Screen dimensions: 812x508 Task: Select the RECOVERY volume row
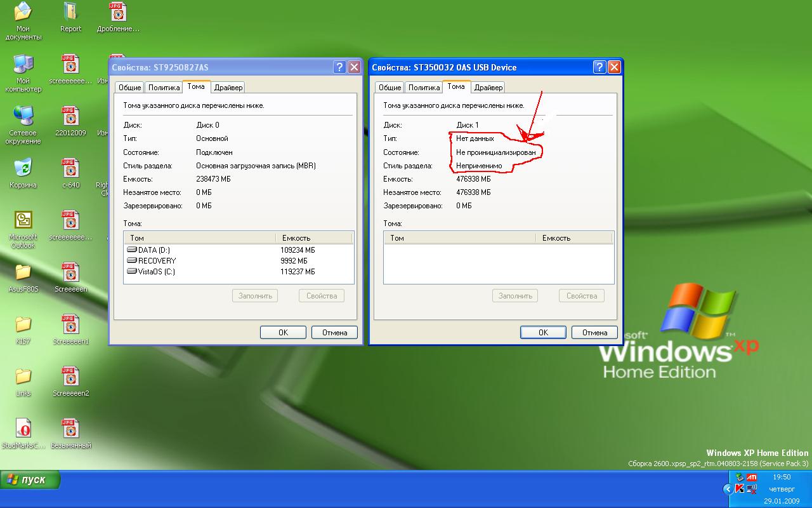pos(239,261)
